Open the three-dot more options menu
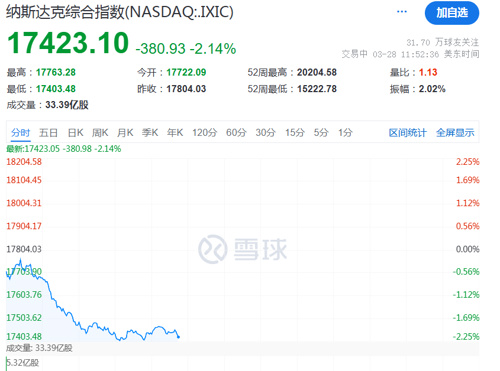500x371 pixels. (x=402, y=12)
